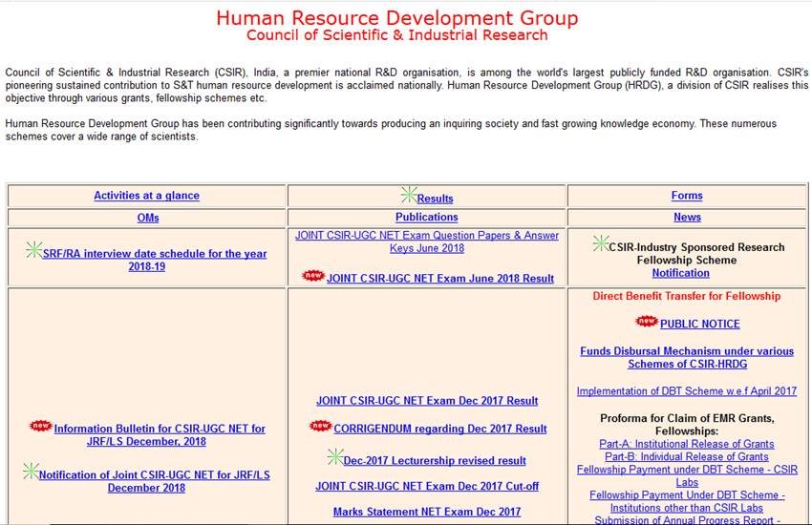Click the Human Resource Development Group heading

point(397,17)
